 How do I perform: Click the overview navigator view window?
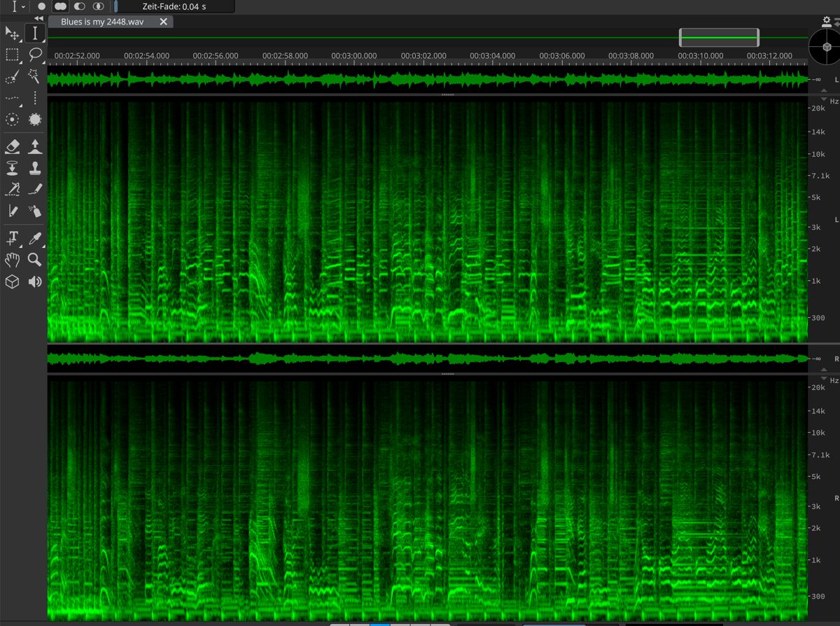click(719, 37)
